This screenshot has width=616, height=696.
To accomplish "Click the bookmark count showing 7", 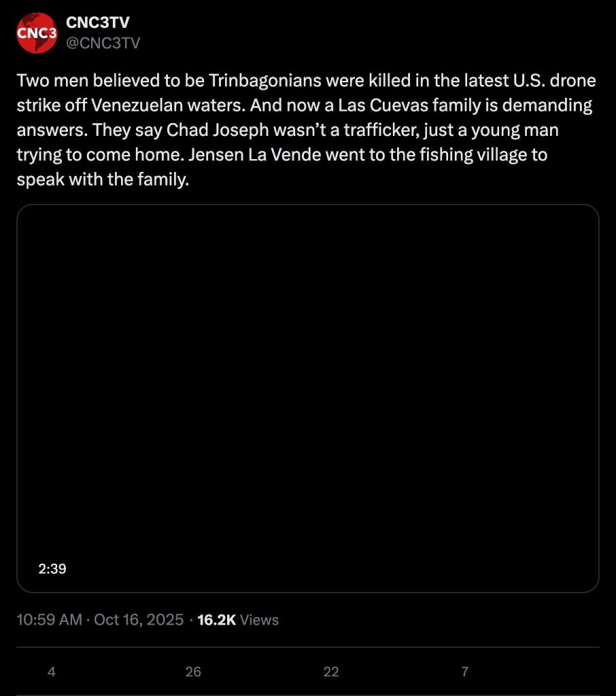I will 465,672.
